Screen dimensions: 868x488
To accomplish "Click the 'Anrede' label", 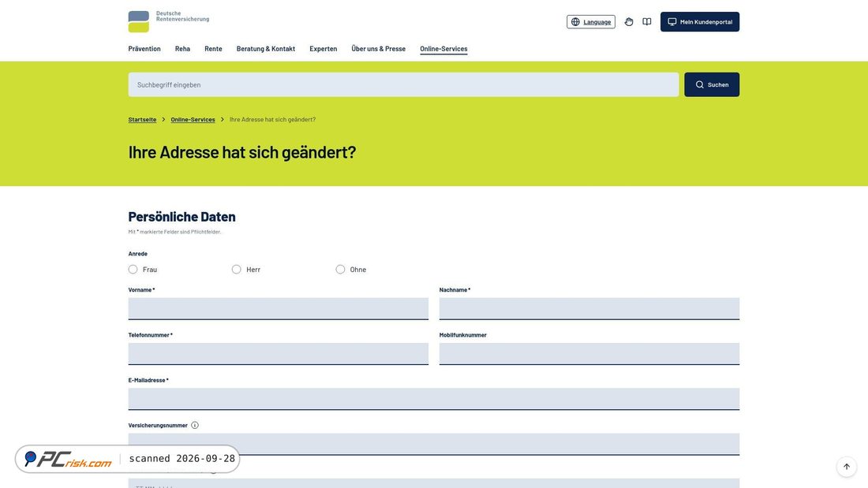I will 138,253.
